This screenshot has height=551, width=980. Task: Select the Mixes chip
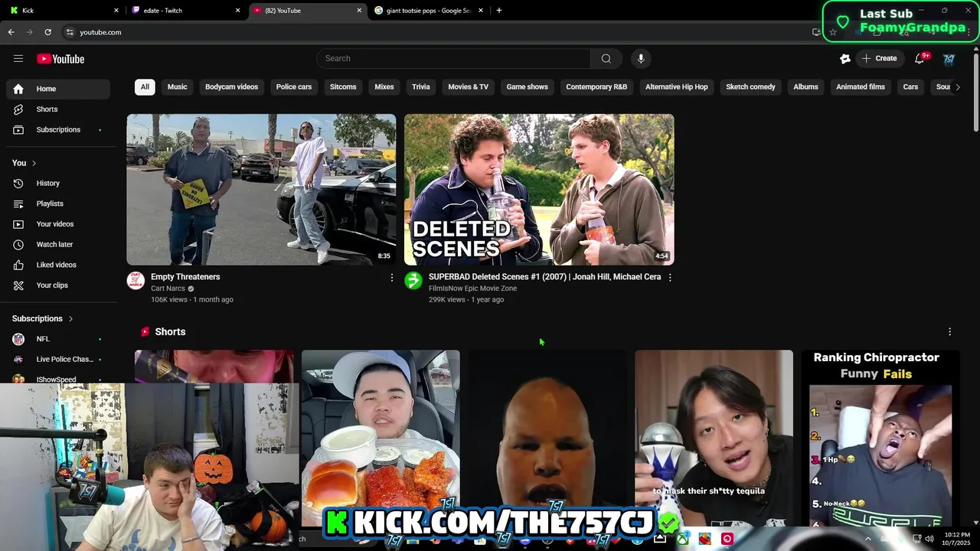click(384, 87)
